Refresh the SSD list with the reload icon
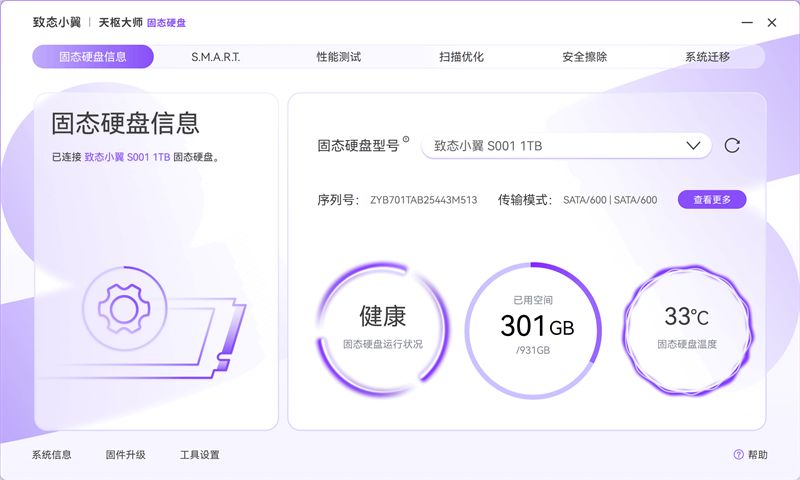The width and height of the screenshot is (800, 480). coord(732,146)
